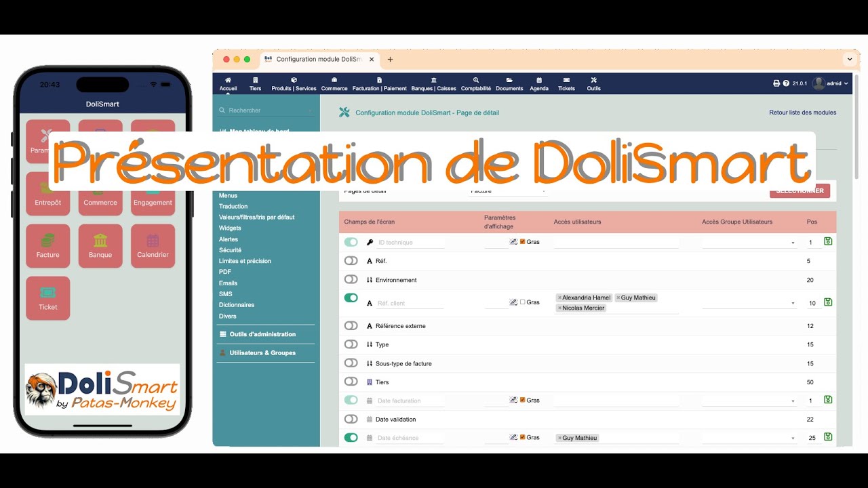Tap the Ticket tile on the phone
Viewport: 868px width, 488px height.
click(48, 298)
